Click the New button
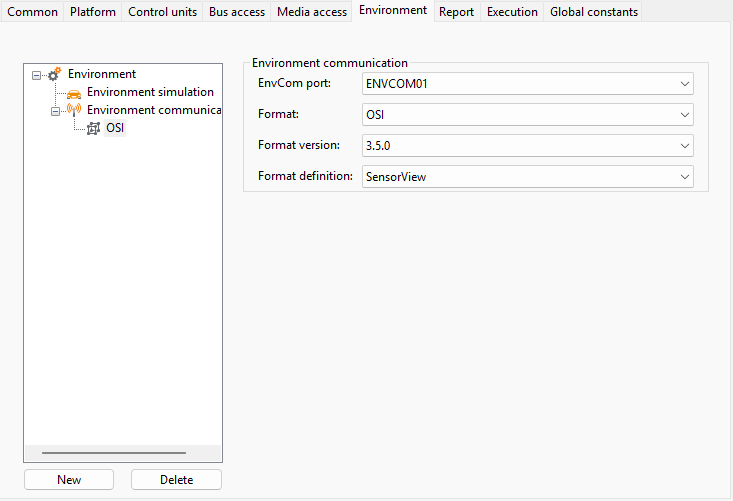This screenshot has height=501, width=733. point(69,480)
